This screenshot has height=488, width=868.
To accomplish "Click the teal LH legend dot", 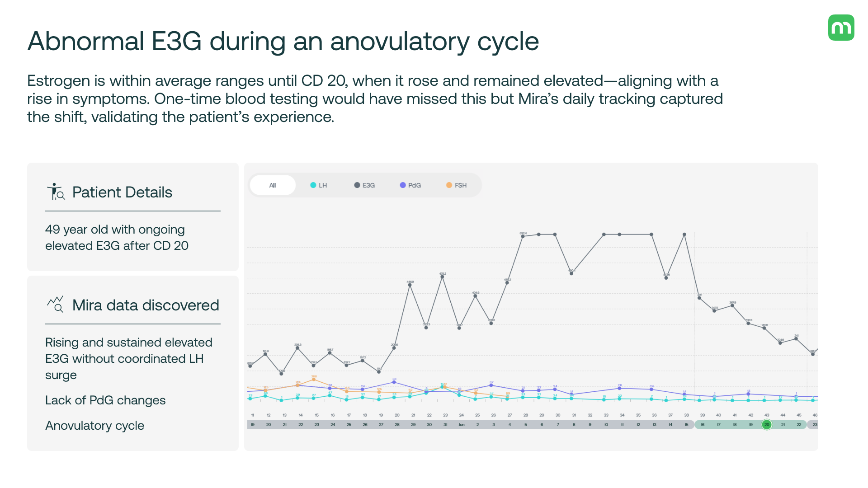I will point(313,185).
